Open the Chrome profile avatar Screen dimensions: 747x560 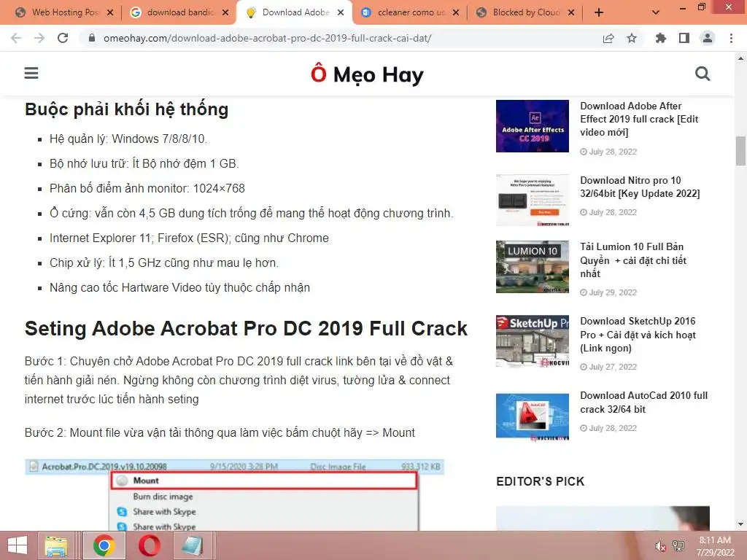tap(708, 38)
